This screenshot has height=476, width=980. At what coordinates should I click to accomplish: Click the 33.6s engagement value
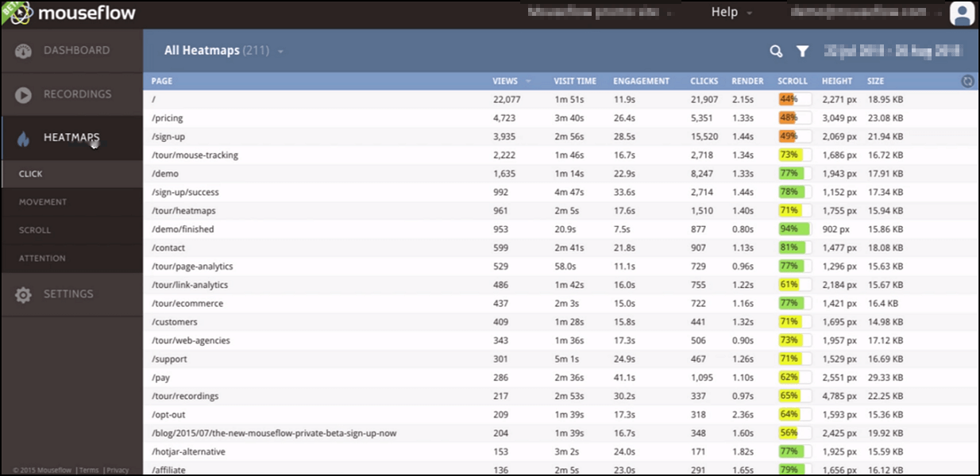point(624,193)
